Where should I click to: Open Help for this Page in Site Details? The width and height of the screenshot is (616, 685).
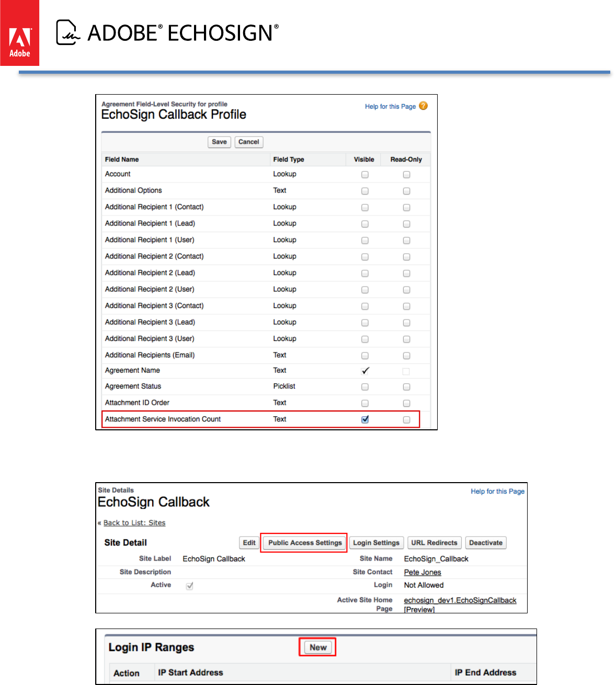pos(497,492)
